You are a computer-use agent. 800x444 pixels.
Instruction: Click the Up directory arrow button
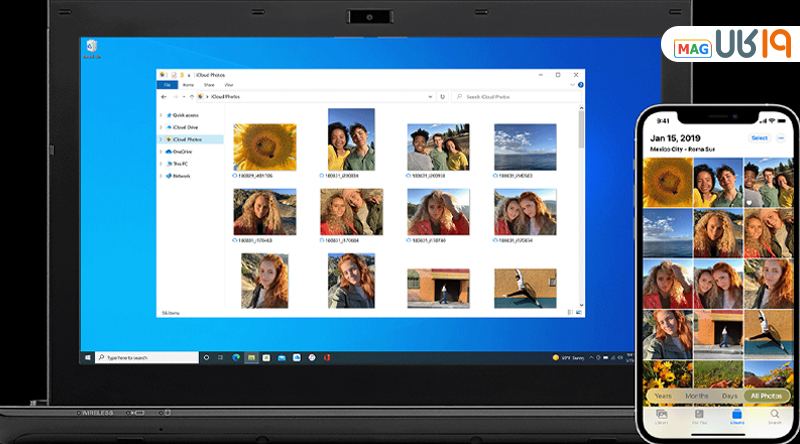[x=192, y=97]
